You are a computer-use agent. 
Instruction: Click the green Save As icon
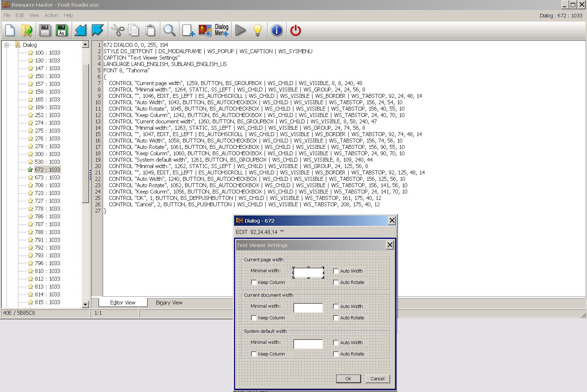coord(62,30)
